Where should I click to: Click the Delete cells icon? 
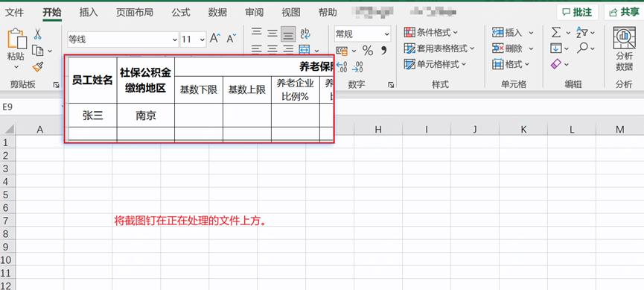pos(498,48)
